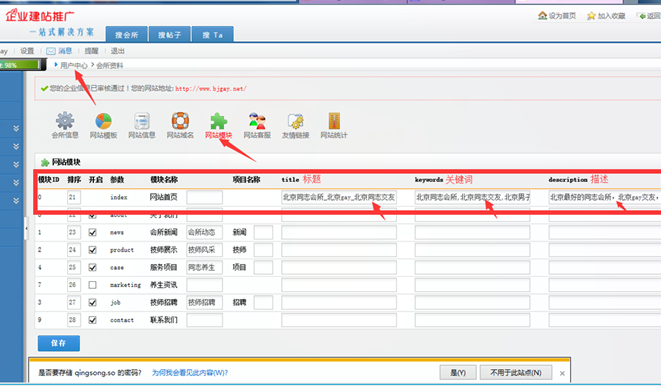Open the 为何我会看见此内容 link

point(190,373)
